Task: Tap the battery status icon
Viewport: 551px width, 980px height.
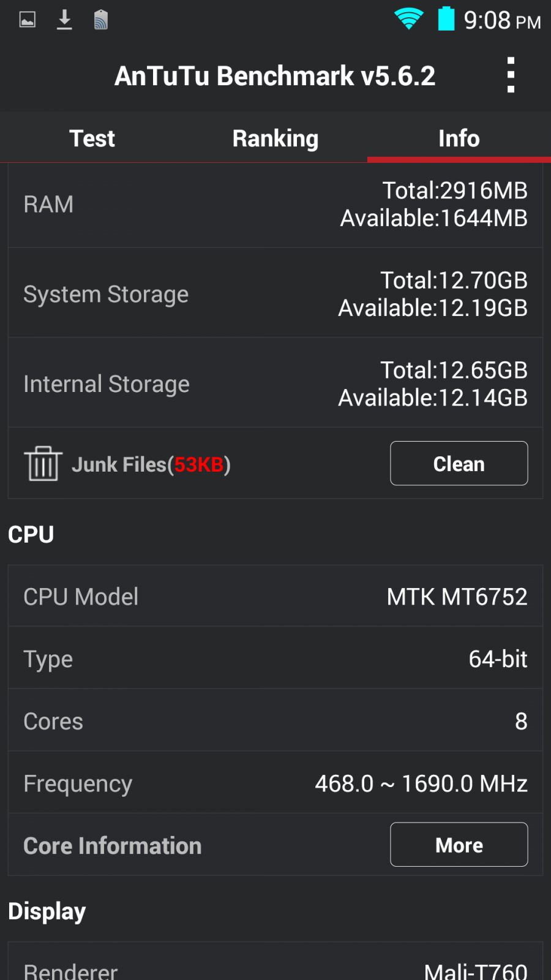Action: coord(446,19)
